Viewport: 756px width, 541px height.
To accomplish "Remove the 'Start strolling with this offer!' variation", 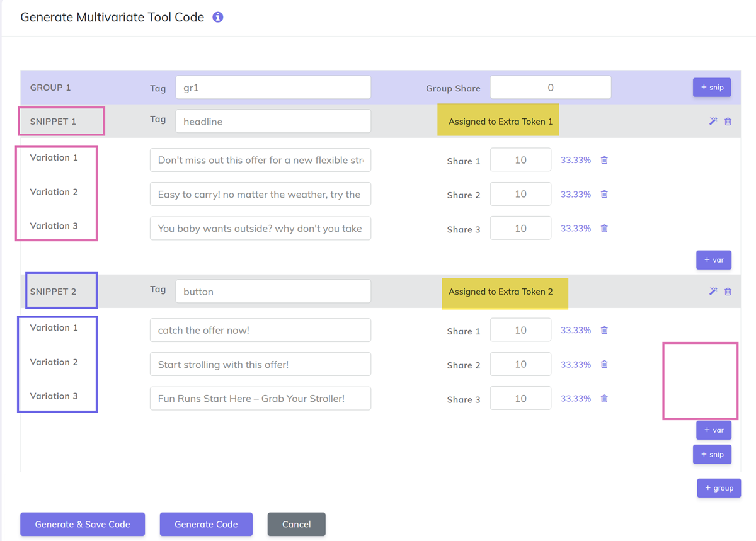I will point(604,364).
